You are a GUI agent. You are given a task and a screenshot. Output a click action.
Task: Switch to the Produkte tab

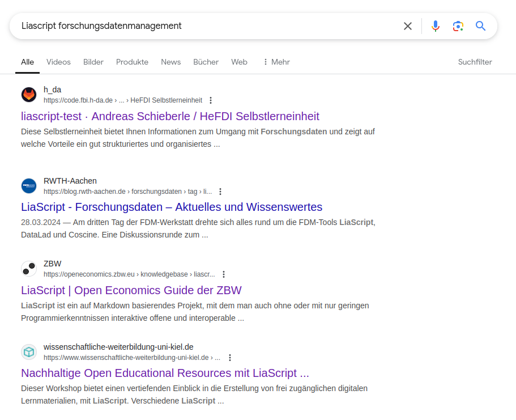pos(133,62)
